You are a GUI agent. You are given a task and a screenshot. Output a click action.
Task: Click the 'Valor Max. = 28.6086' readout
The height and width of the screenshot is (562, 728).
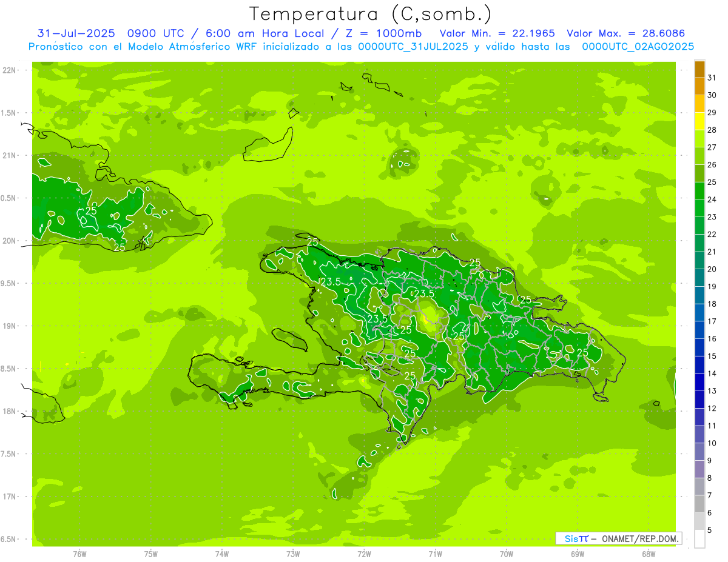(x=626, y=33)
